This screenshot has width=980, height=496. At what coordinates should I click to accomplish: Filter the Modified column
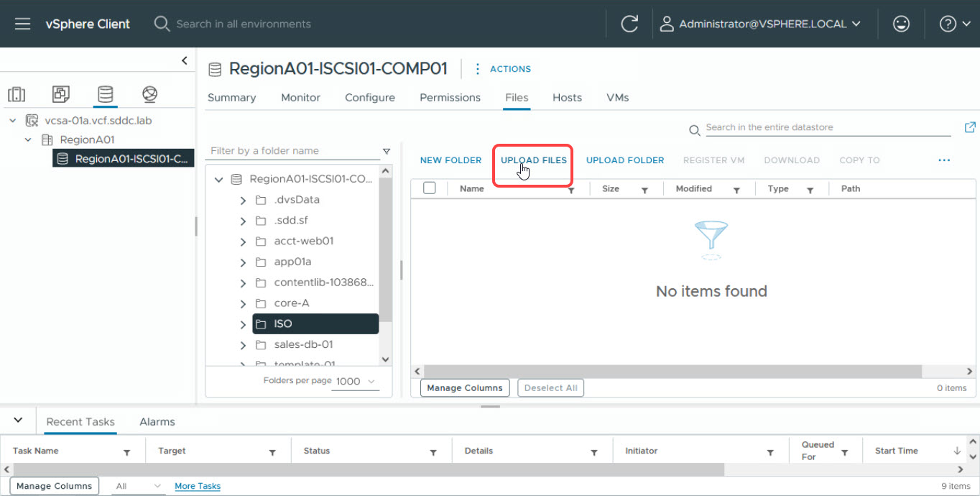736,190
